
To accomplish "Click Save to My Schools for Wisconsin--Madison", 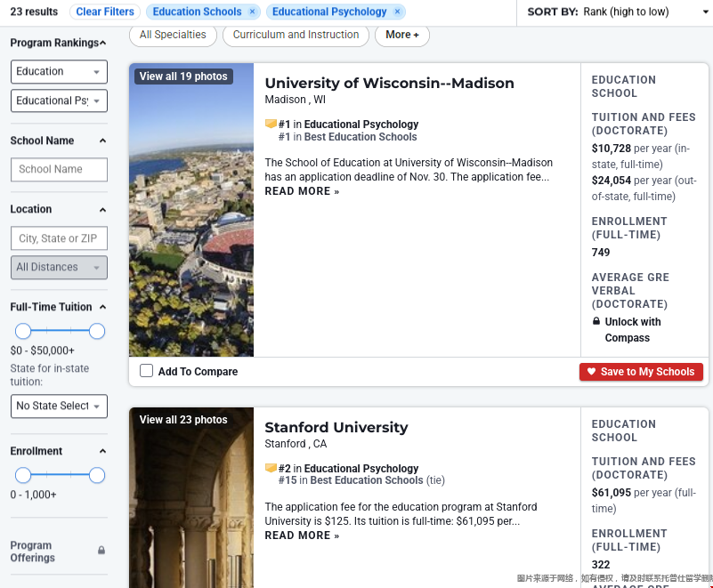I will point(641,372).
